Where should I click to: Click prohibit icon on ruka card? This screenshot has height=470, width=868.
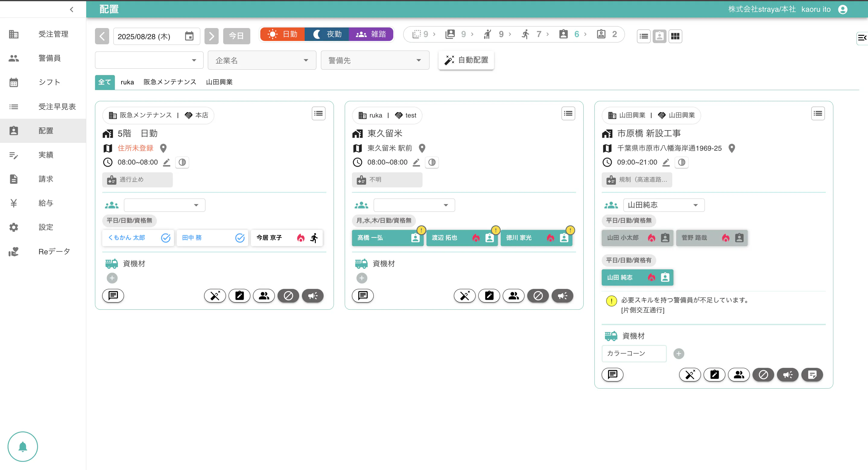[x=538, y=296]
